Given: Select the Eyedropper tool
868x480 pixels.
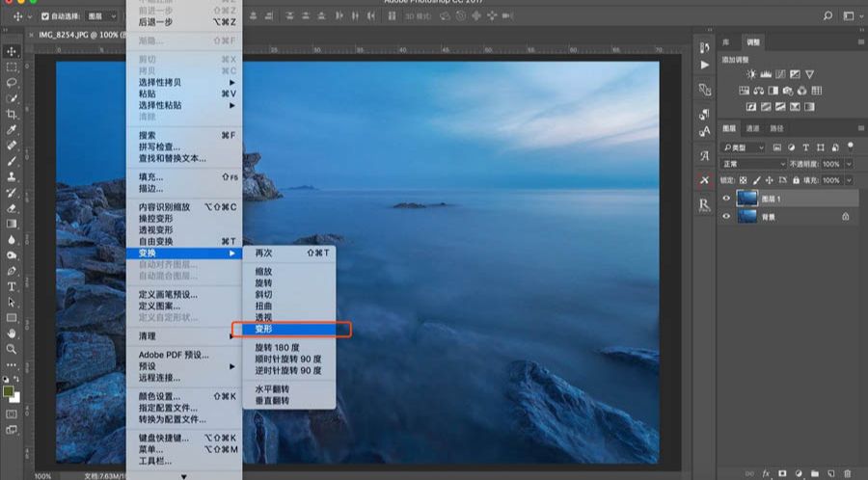Looking at the screenshot, I should point(11,130).
